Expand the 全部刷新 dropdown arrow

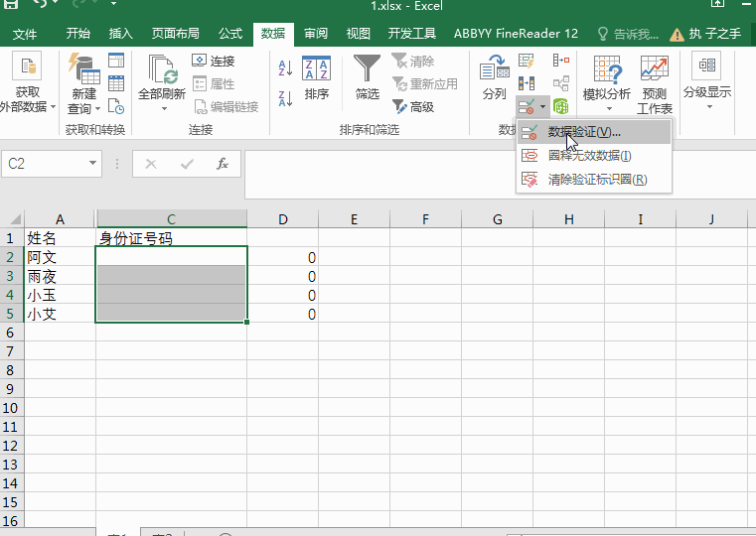point(164,109)
